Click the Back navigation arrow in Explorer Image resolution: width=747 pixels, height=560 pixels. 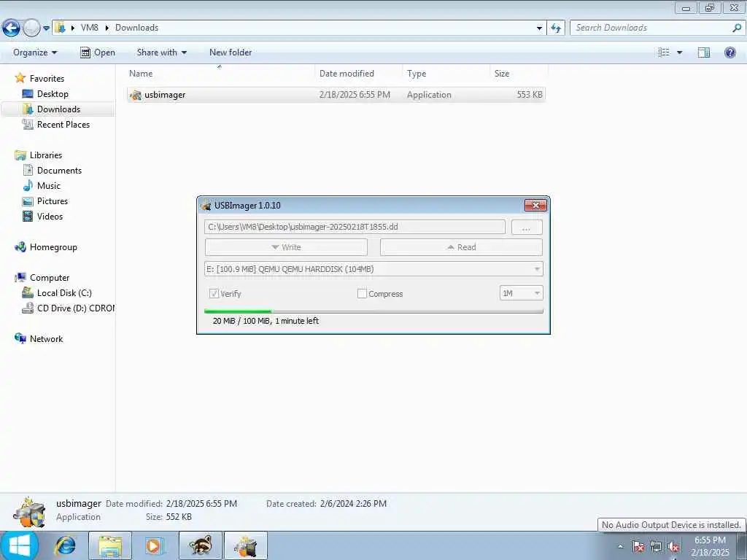pyautogui.click(x=11, y=28)
